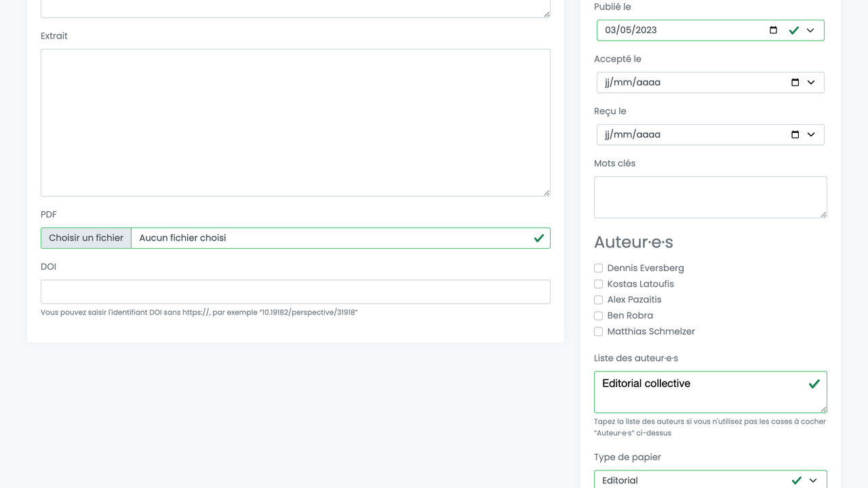868x488 pixels.
Task: Open the Type de papier dropdown
Action: click(709, 480)
